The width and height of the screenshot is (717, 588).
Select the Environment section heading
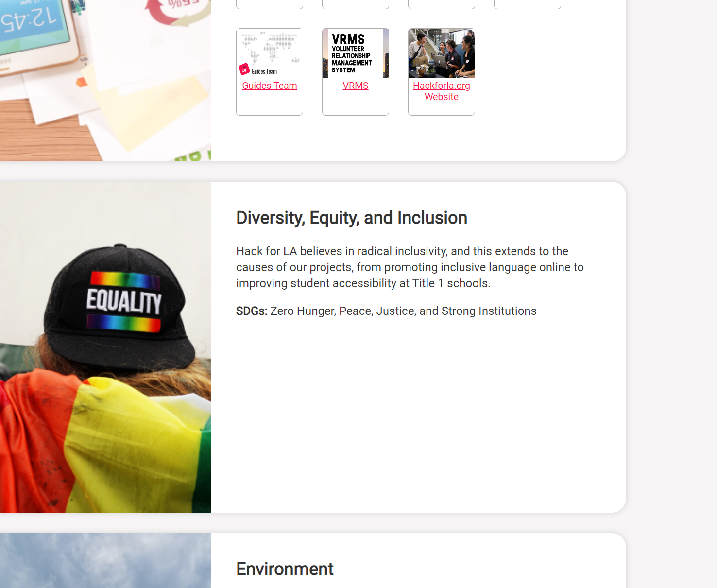(x=285, y=569)
